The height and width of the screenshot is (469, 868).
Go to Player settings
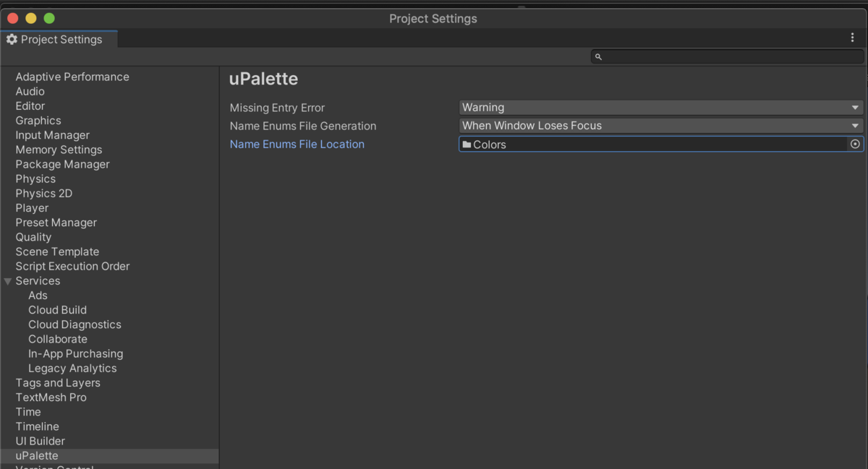[x=32, y=208]
